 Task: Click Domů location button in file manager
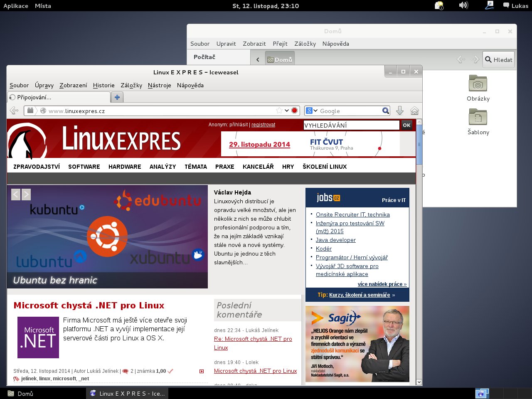(x=280, y=59)
